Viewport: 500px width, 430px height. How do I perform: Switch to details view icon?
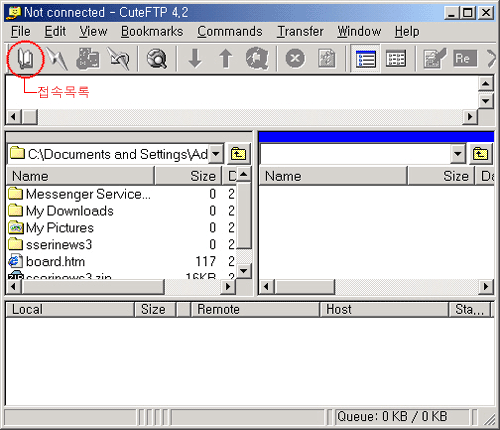point(396,59)
